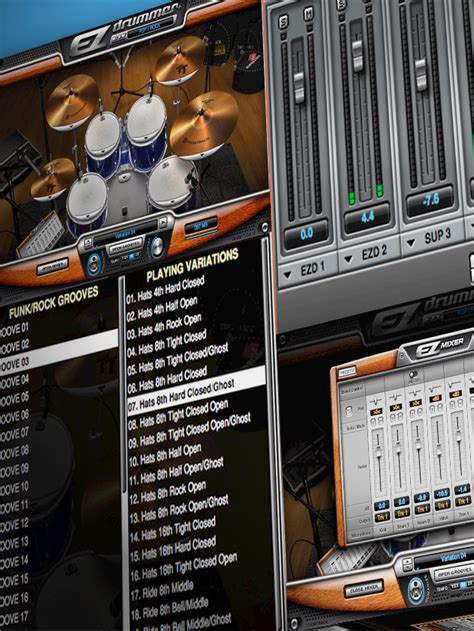
Task: Hit the floor tom on the kit
Action: click(x=171, y=183)
